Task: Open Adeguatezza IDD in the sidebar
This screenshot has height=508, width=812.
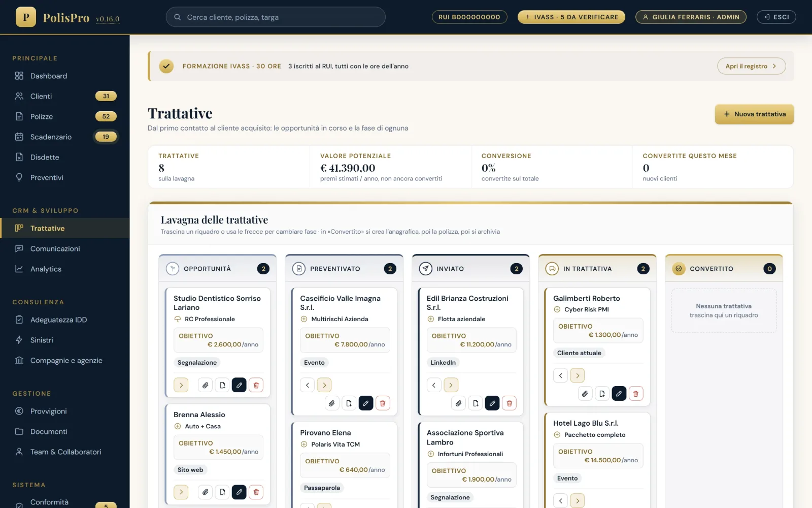Action: (x=64, y=320)
